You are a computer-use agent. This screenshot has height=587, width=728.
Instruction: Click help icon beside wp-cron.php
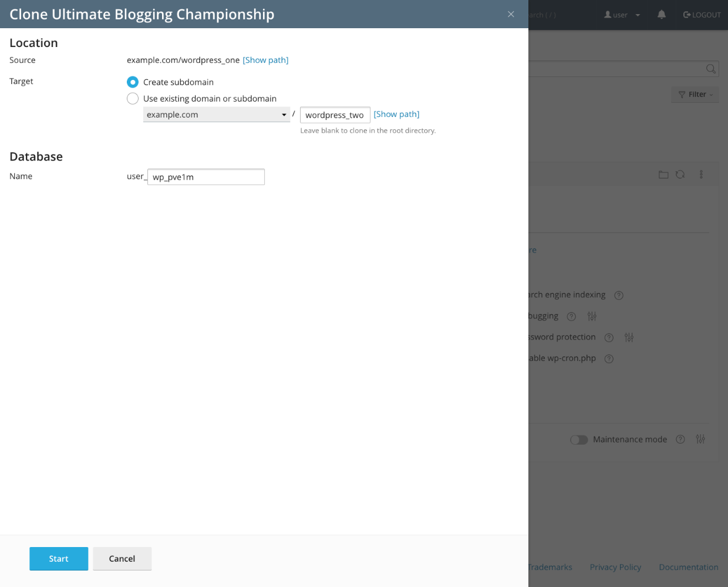coord(609,358)
